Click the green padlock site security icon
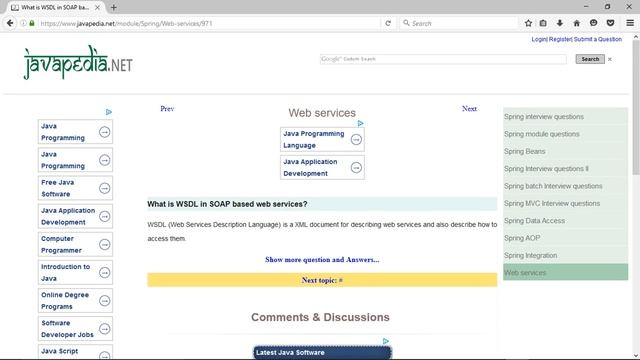Screen dimensions: 640x360 [x=32, y=23]
